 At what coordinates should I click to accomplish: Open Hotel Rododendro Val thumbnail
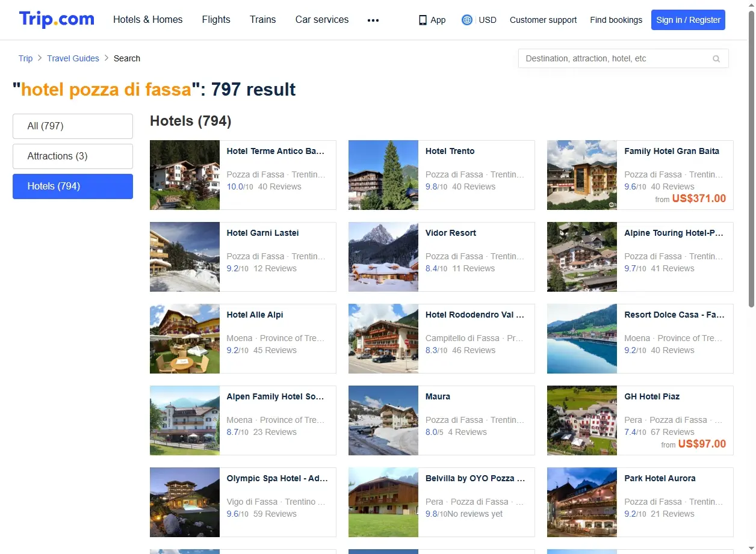(x=383, y=339)
